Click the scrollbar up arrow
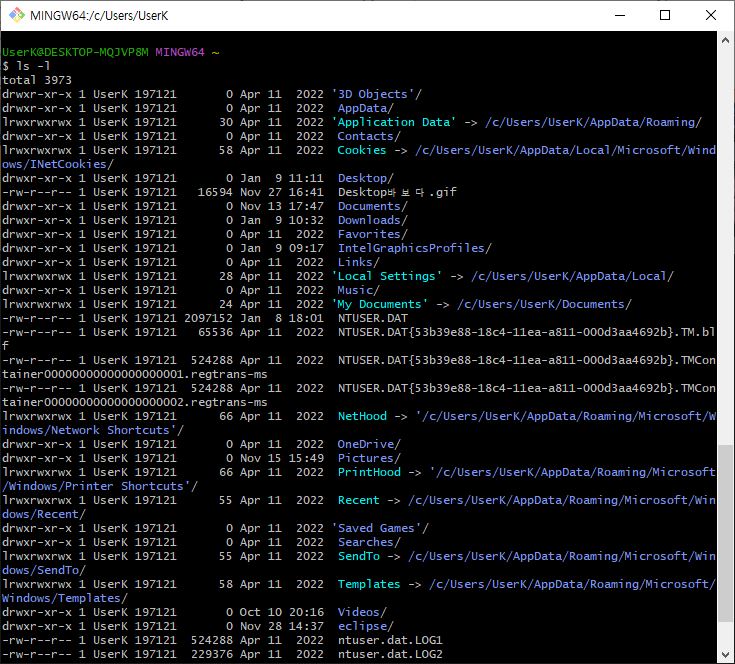735x664 pixels. (x=726, y=40)
